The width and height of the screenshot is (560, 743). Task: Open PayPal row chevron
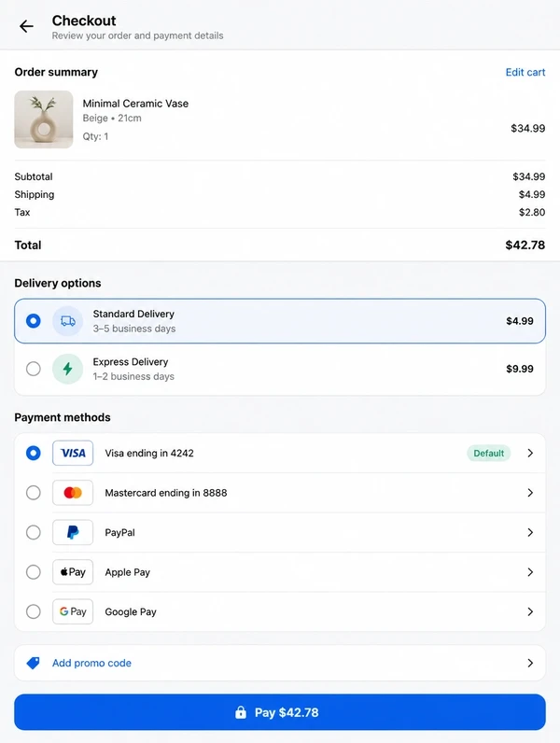(x=530, y=533)
